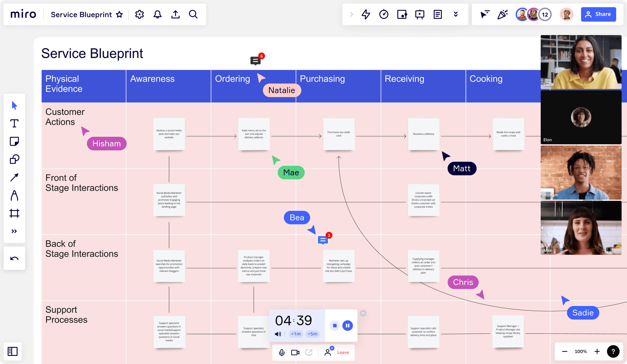This screenshot has width=627, height=364.
Task: Toggle the timer sound speaker icon
Action: pyautogui.click(x=278, y=334)
